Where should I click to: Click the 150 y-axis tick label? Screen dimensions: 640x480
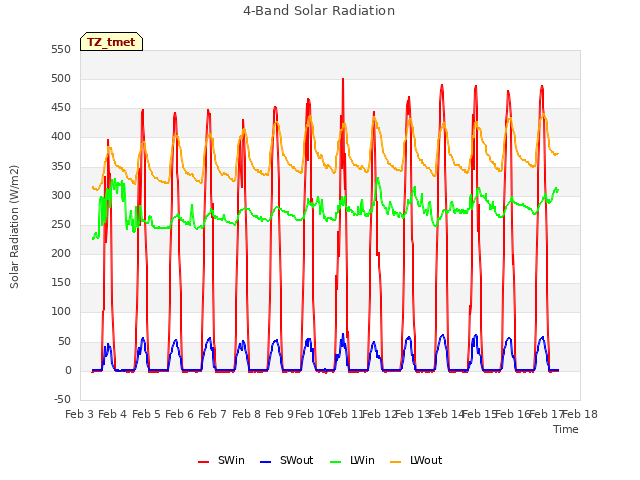coord(61,283)
